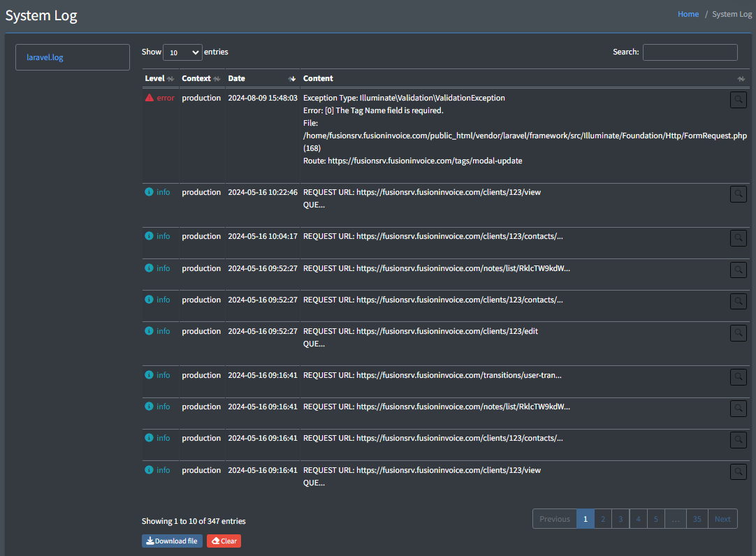Click the sort icon beside the Content header
Screen dimensions: 756x556
[x=741, y=78]
